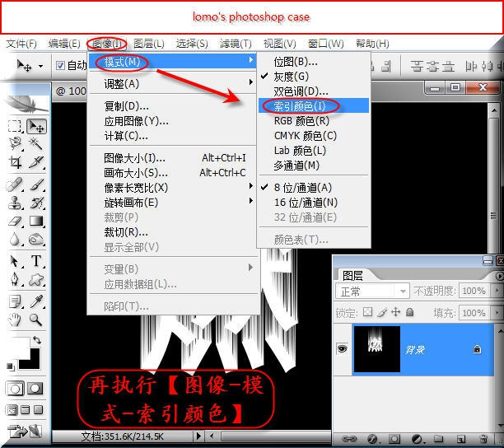Select the Rectangular Marquee tool
The image size is (504, 448).
click(x=15, y=126)
